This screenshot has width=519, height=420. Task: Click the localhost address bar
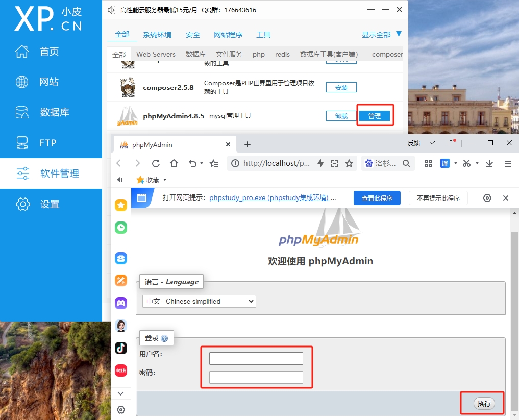277,163
